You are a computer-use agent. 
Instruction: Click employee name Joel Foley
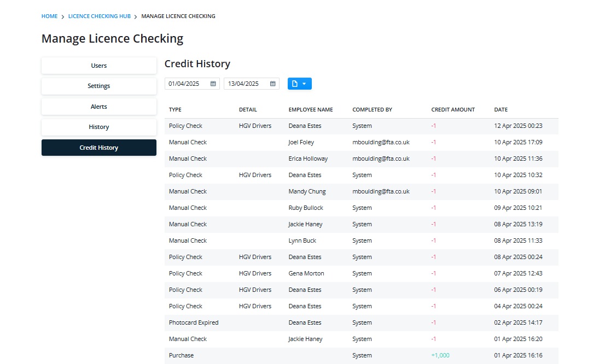click(301, 143)
